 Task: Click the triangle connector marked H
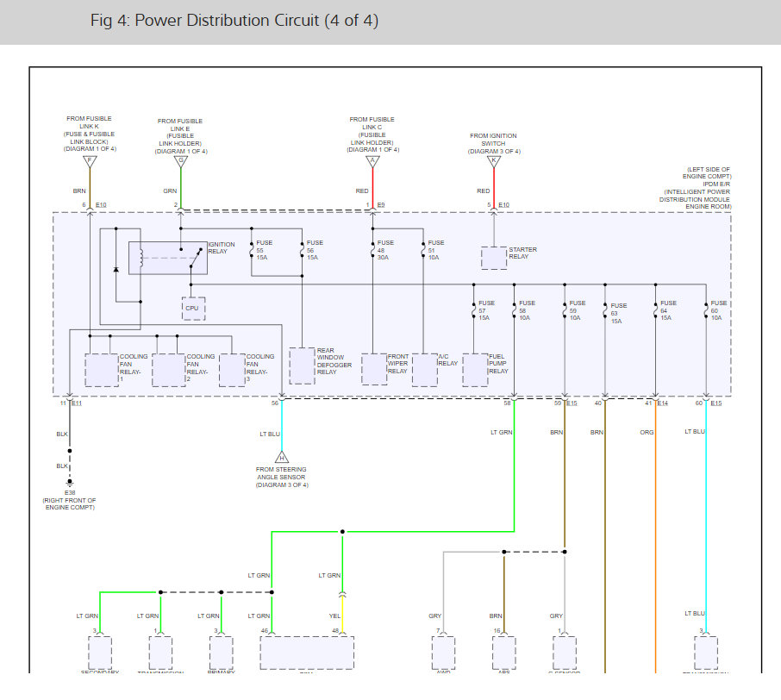point(281,457)
